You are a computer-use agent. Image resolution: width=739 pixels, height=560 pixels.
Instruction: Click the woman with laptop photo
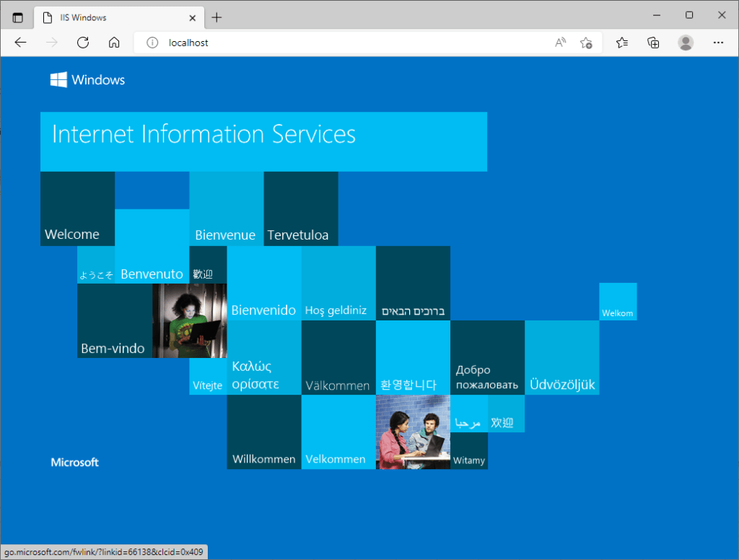[x=189, y=320]
